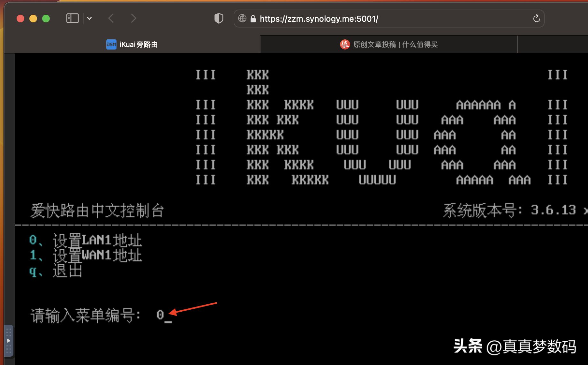588x365 pixels.
Task: Maximize the window with green button
Action: coord(46,19)
